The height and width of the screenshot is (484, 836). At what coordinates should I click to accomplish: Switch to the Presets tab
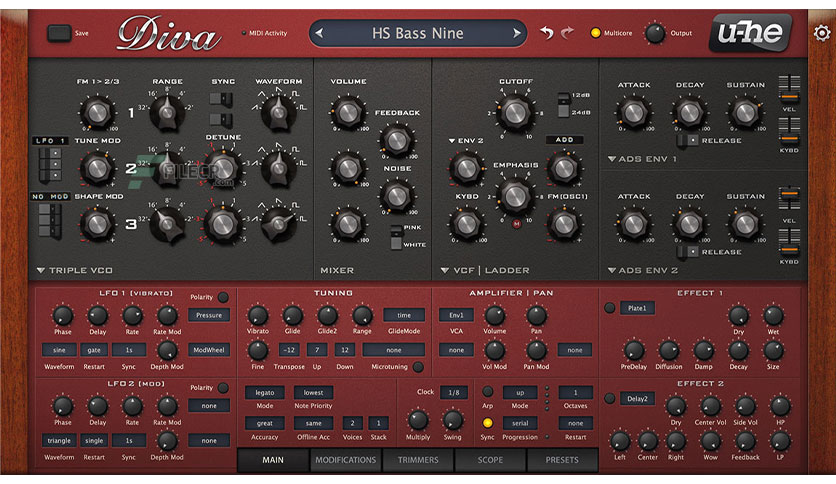coord(562,459)
